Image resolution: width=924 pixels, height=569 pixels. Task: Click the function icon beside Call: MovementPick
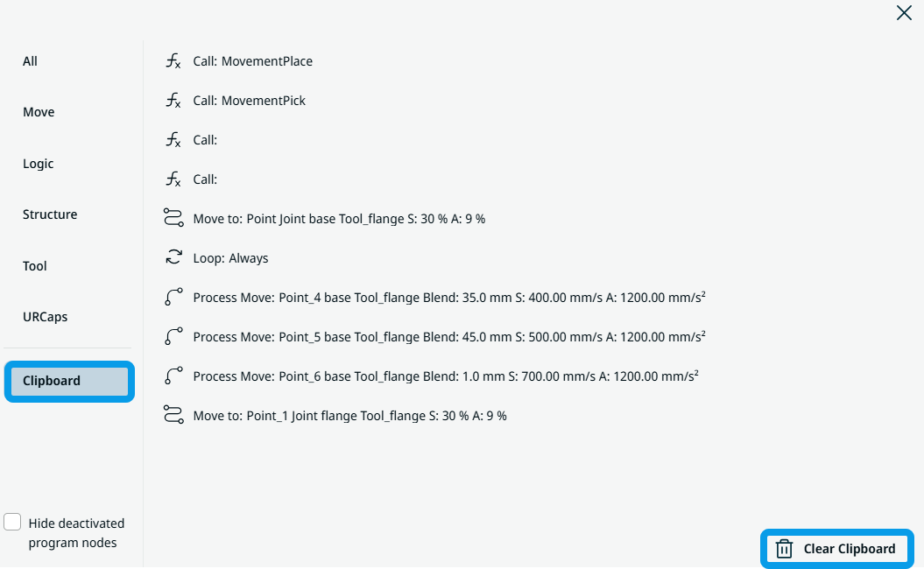pyautogui.click(x=173, y=101)
